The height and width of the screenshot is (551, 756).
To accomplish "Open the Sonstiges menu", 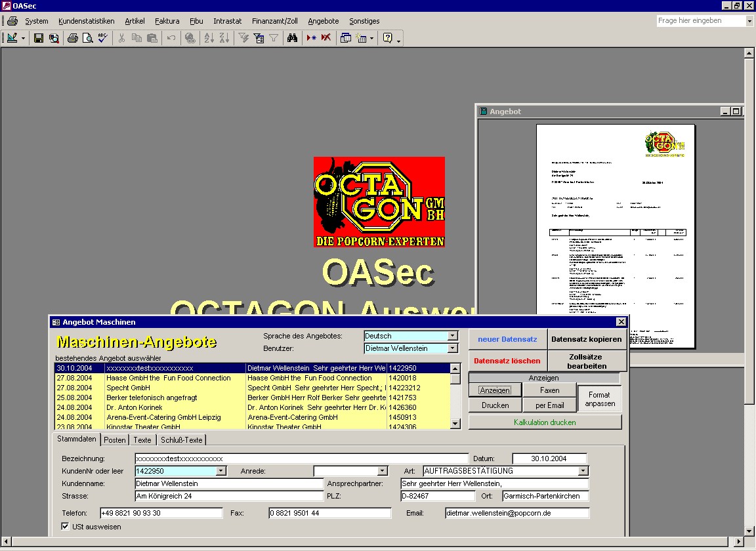I will coord(364,21).
